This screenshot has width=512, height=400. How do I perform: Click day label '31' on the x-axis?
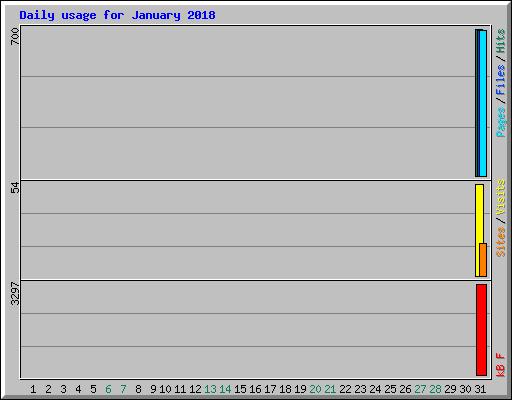coord(480,389)
